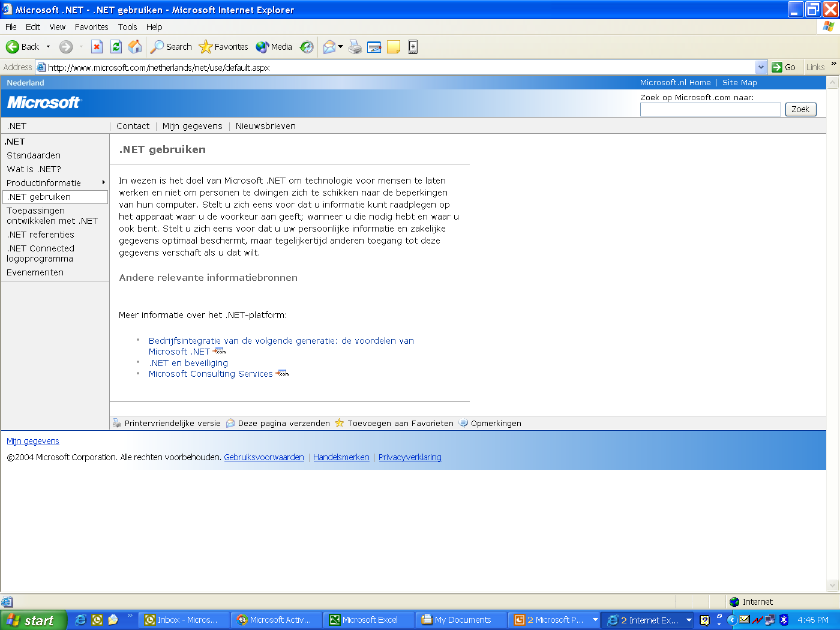Open Gebruiksvoorwaarden link
Viewport: 840px width, 630px height.
[264, 457]
